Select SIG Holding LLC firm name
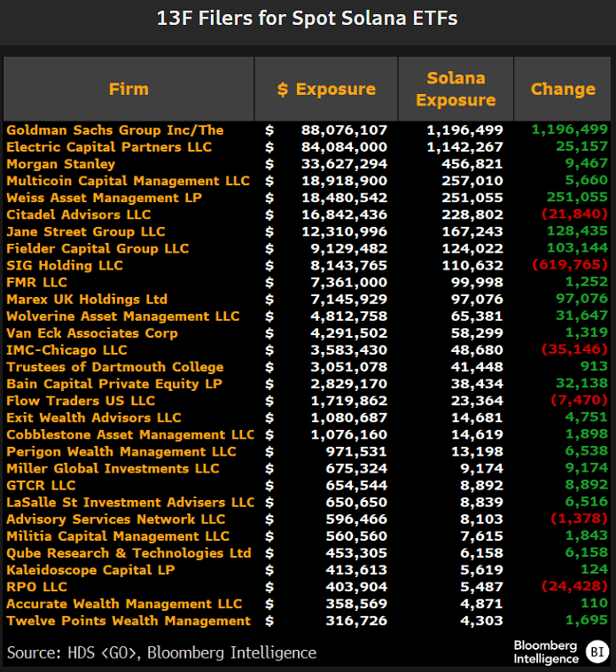Screen dimensions: 616x672 click(64, 266)
